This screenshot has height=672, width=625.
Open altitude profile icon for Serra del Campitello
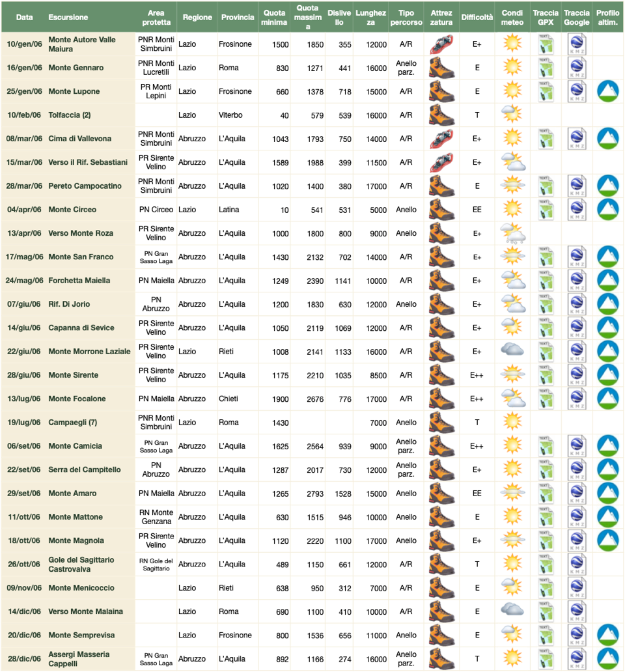[608, 469]
